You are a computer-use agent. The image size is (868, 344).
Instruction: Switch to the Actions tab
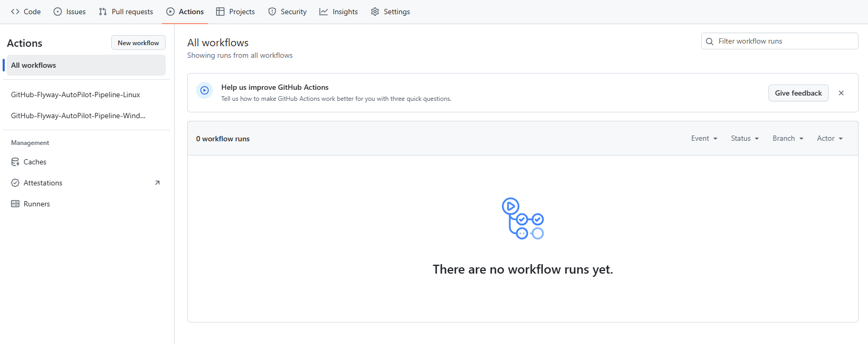(x=185, y=12)
